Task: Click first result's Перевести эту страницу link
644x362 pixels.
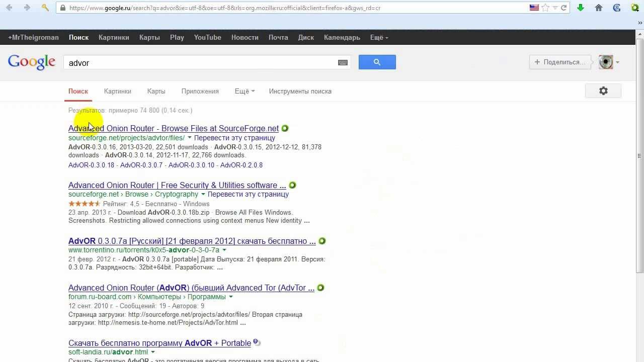Action: click(234, 138)
